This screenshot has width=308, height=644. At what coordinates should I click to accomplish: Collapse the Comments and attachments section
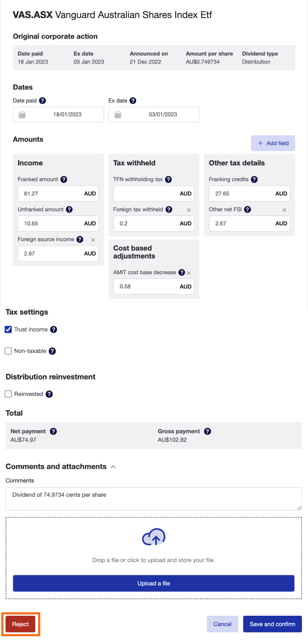[113, 467]
